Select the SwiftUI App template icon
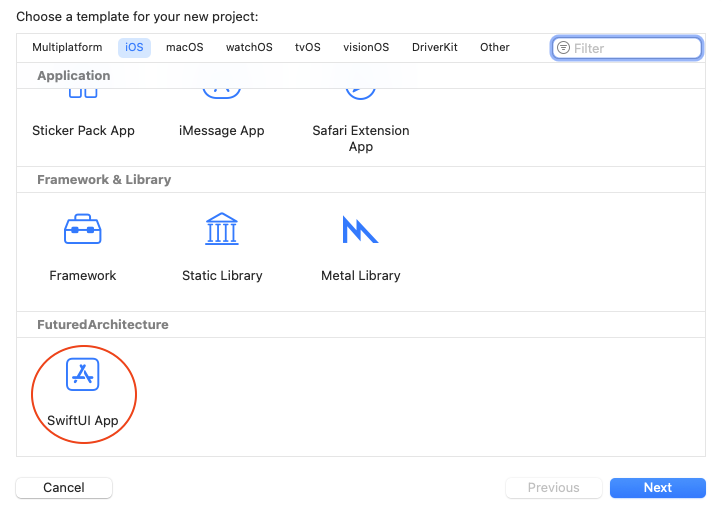The image size is (722, 515). (x=83, y=375)
